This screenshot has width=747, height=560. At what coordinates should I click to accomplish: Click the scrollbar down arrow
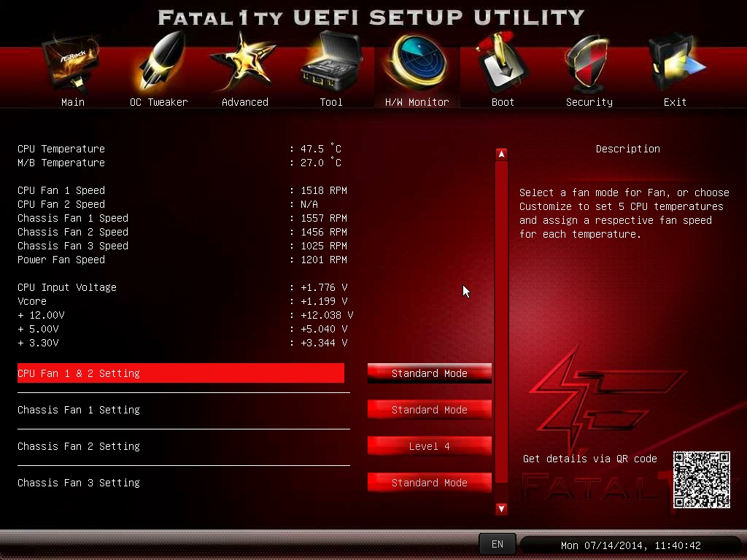(x=501, y=508)
